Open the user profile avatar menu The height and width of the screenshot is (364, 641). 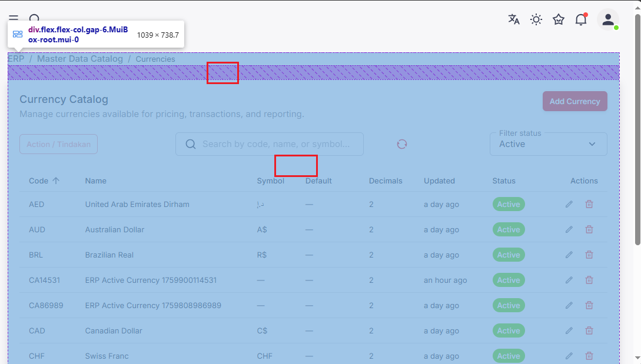pos(607,19)
